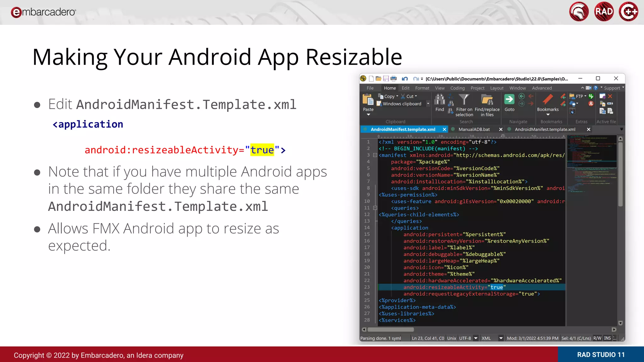Switch to the ManualADB.bat file tab

(x=474, y=129)
